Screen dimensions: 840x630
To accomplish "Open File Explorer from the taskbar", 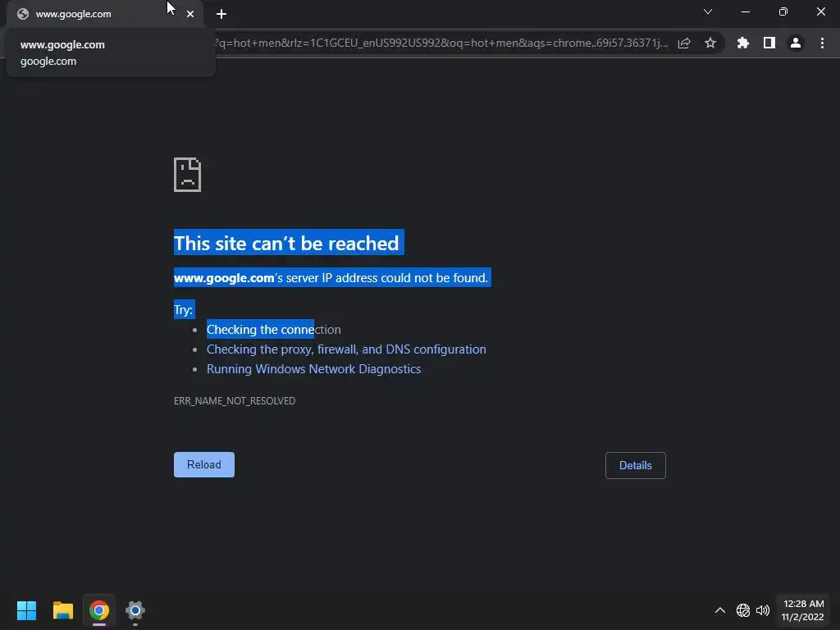I will pos(63,610).
